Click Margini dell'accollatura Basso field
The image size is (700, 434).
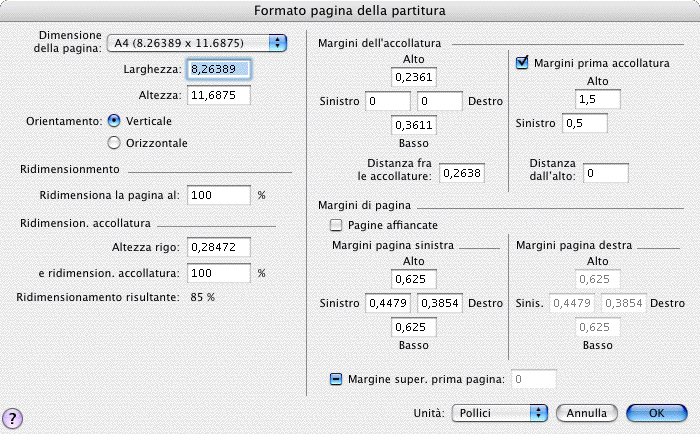(x=414, y=125)
